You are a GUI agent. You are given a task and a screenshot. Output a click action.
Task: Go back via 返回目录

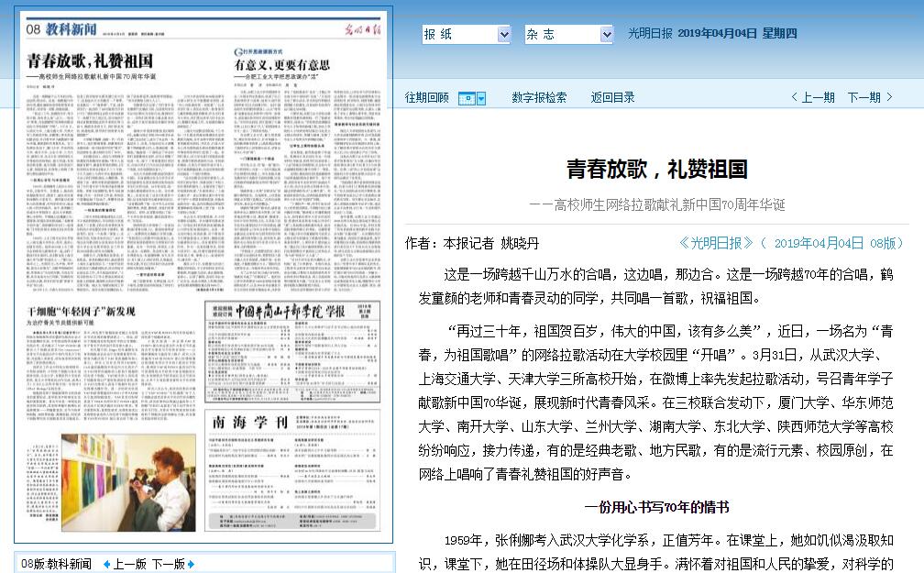(613, 98)
